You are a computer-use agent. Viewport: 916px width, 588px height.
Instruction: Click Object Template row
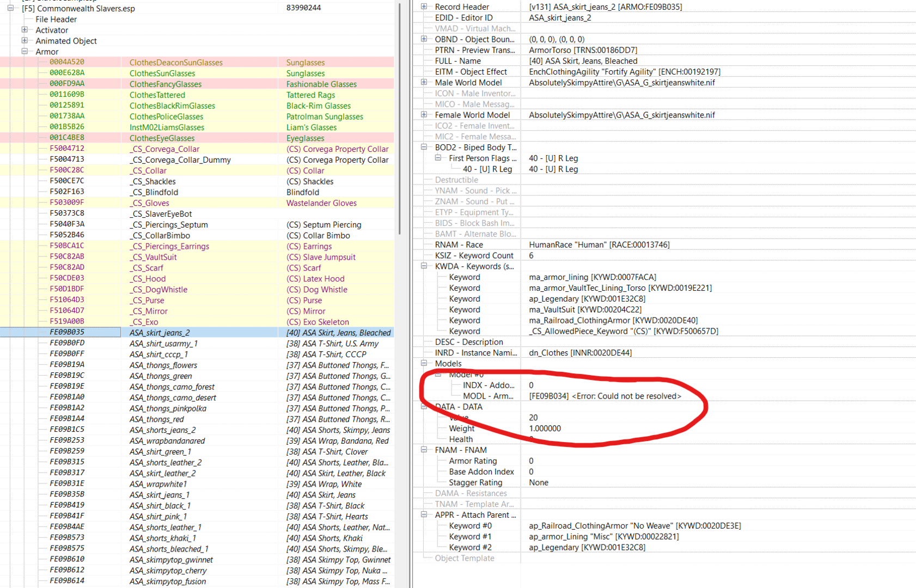(664, 558)
